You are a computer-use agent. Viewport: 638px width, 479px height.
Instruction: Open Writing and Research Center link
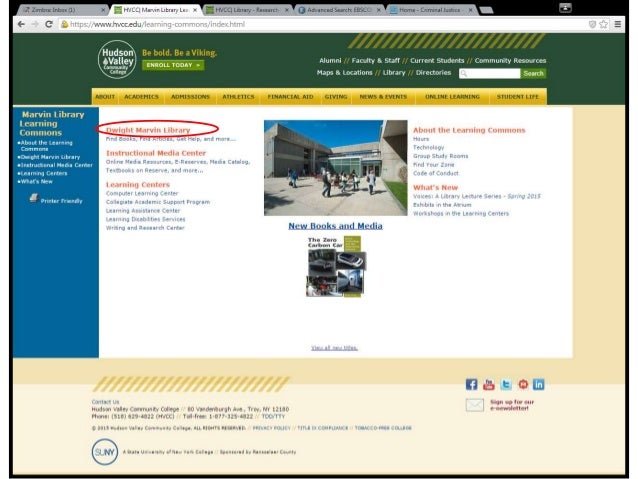(x=145, y=227)
